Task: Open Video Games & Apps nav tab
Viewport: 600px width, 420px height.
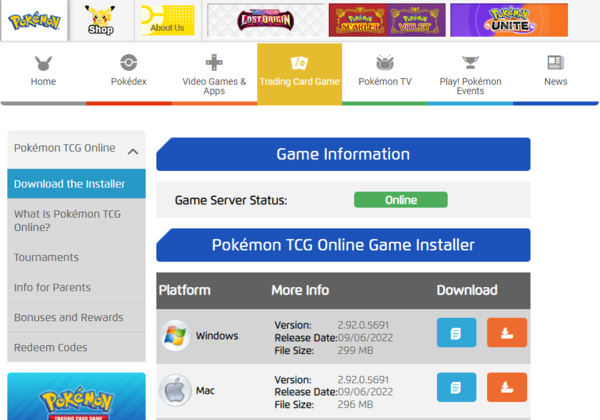Action: tap(214, 73)
